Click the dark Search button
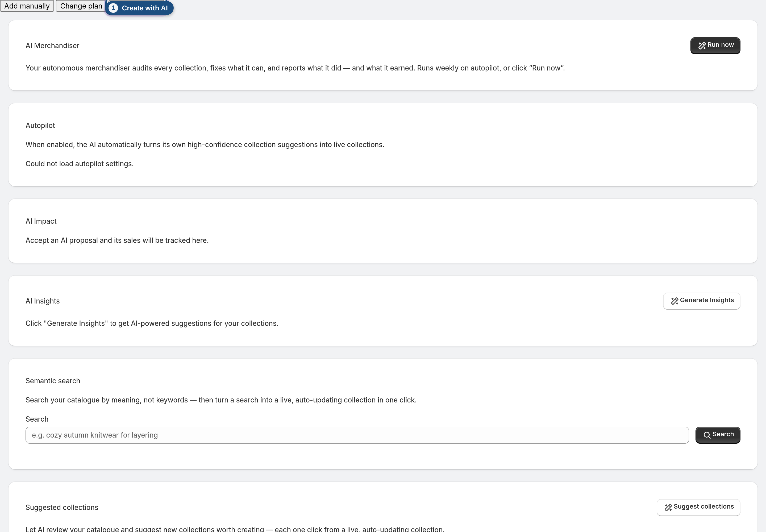Screen dimensions: 766x532 coord(718,435)
